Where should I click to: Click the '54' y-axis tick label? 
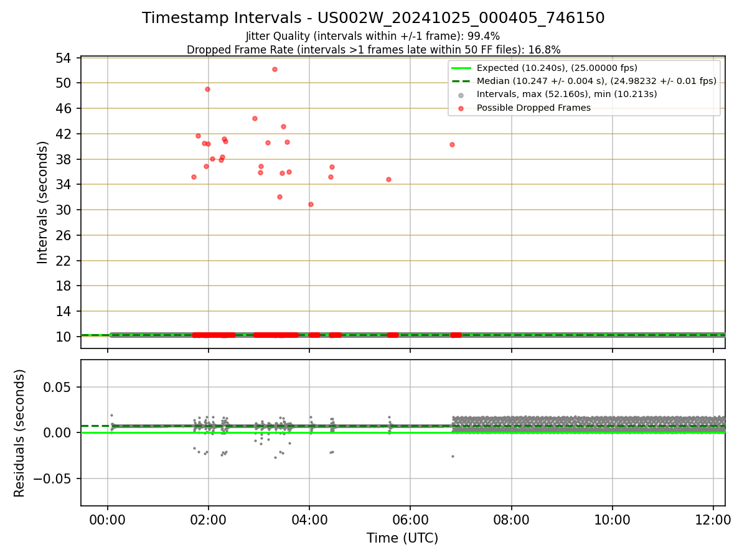pos(65,58)
